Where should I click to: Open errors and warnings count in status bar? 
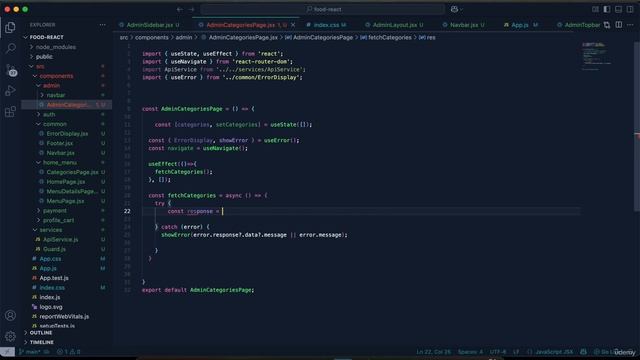(x=69, y=351)
